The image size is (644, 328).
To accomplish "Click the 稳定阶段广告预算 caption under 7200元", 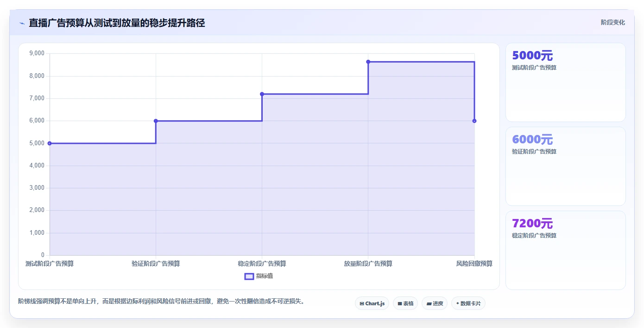I will click(x=534, y=236).
